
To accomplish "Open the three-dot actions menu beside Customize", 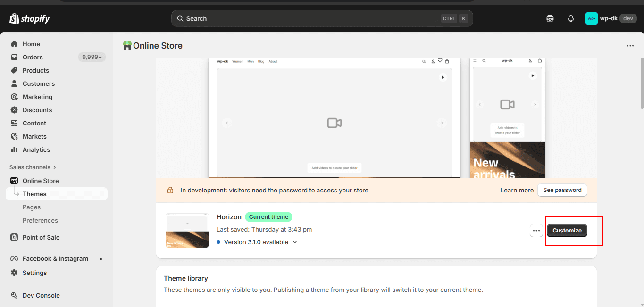I will [x=536, y=231].
